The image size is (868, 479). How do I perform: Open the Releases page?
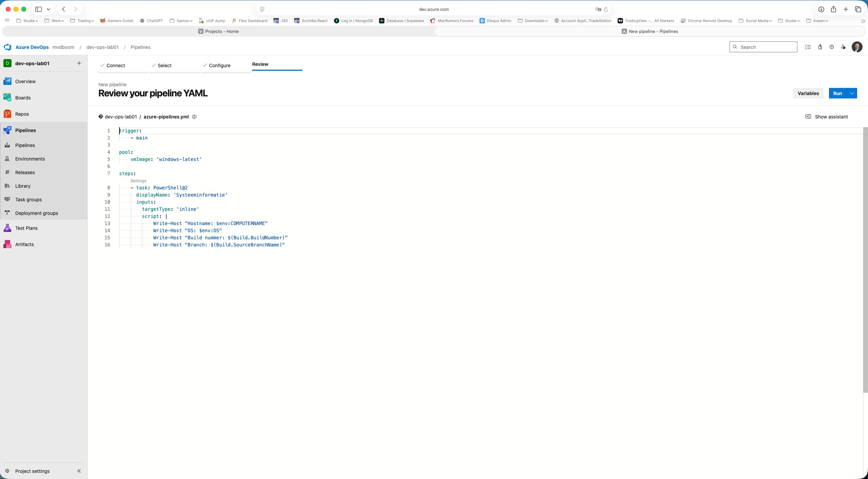[x=24, y=172]
